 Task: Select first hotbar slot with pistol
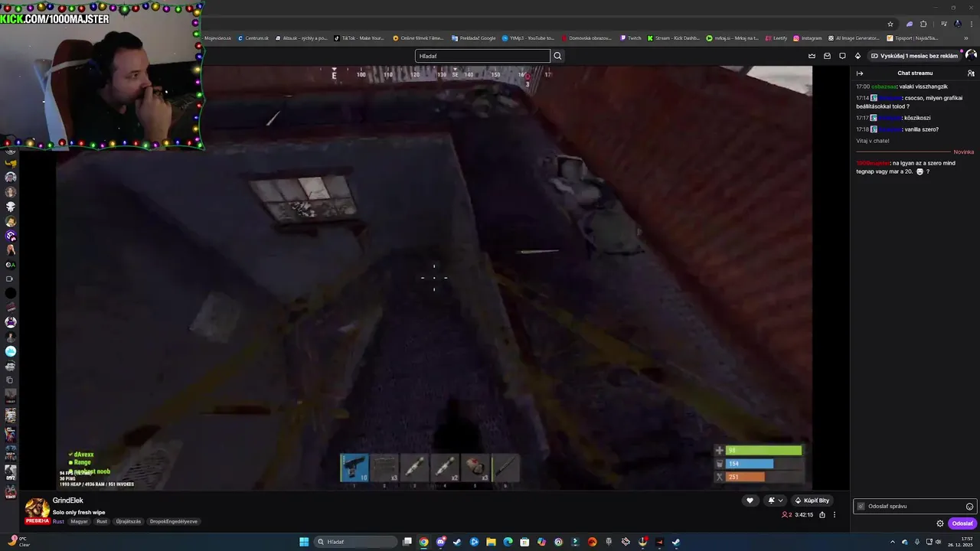pyautogui.click(x=354, y=468)
